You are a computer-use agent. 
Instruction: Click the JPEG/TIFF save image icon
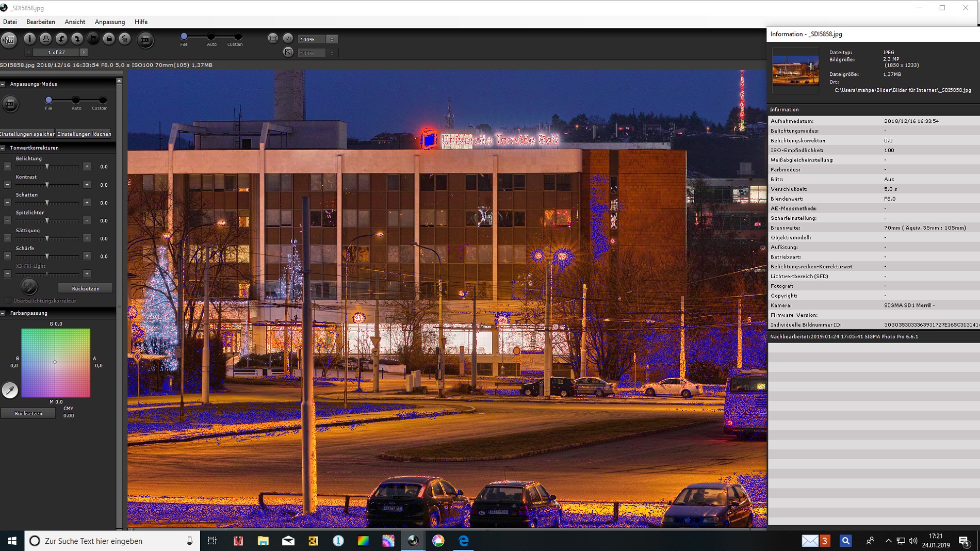pos(9,40)
